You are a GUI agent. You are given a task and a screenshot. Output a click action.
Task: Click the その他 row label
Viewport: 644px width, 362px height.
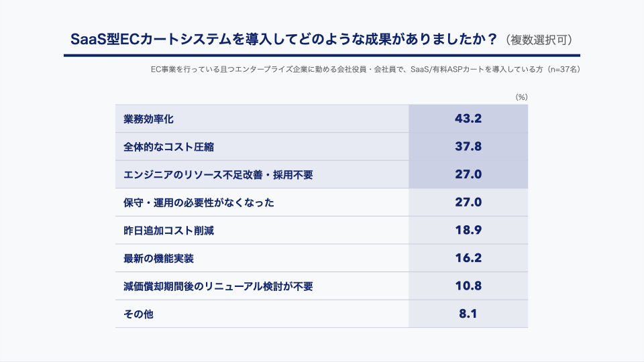138,314
